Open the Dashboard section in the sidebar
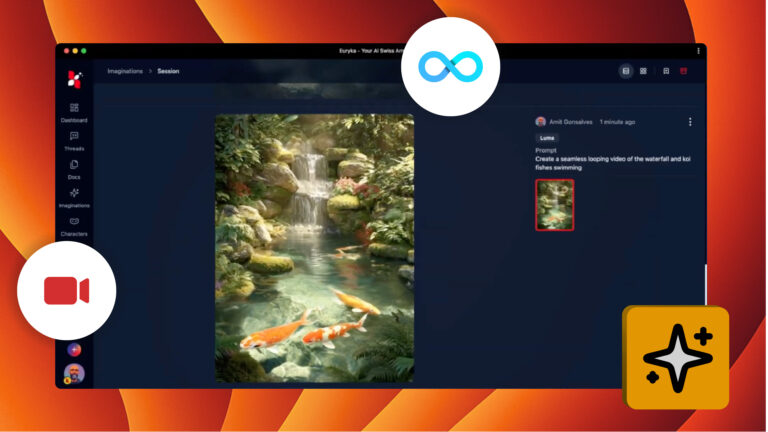 [74, 113]
